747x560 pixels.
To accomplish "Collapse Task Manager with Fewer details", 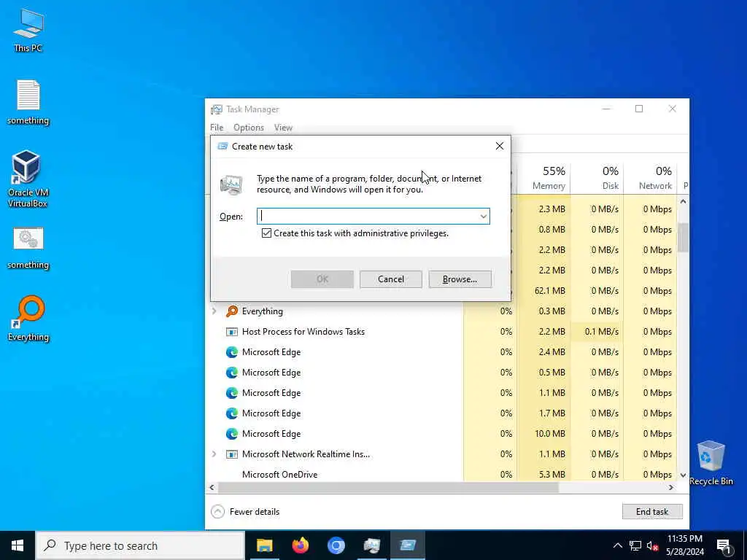I will pyautogui.click(x=245, y=512).
